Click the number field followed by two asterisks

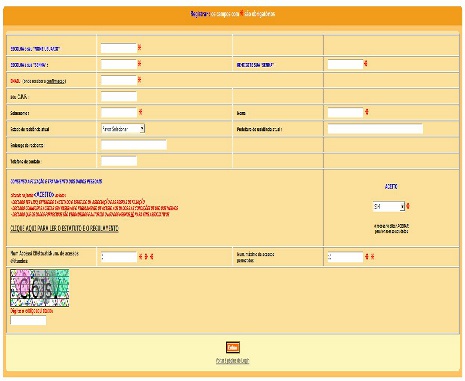click(x=345, y=257)
